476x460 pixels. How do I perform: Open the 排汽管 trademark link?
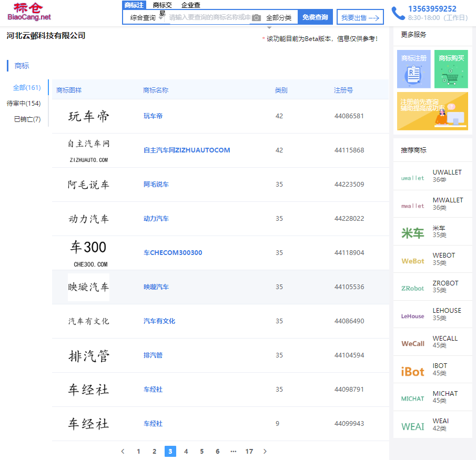(x=153, y=355)
